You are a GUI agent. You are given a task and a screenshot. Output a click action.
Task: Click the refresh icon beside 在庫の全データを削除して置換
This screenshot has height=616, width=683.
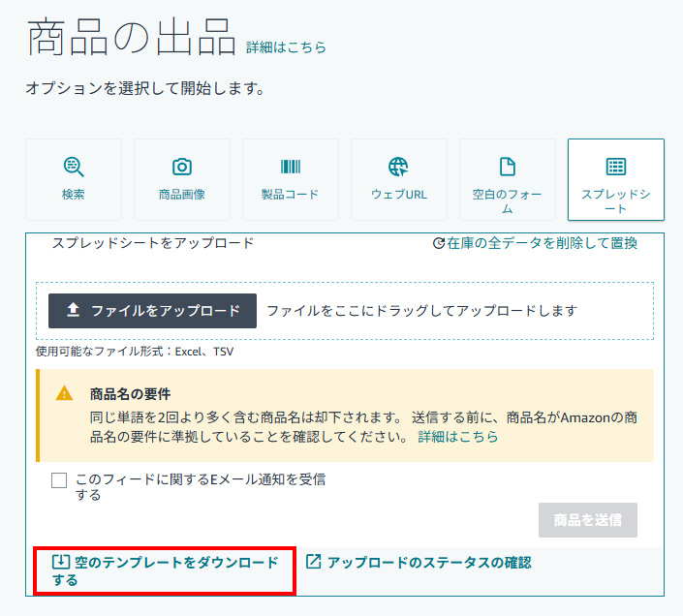pos(438,243)
